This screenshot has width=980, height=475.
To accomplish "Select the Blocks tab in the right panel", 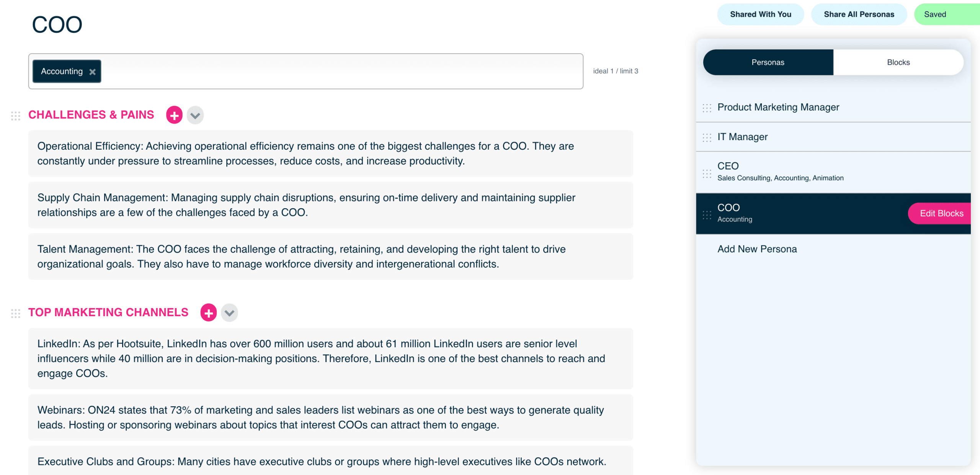I will (x=897, y=61).
